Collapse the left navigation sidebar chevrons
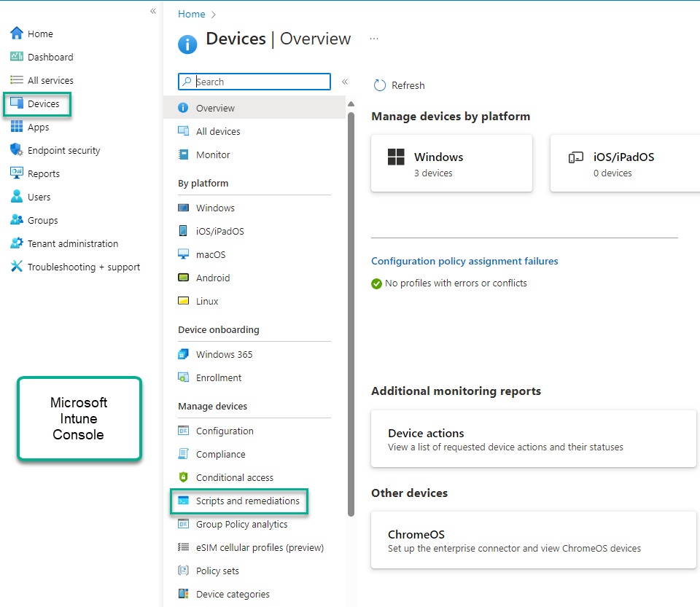Image resolution: width=700 pixels, height=607 pixels. coord(153,11)
